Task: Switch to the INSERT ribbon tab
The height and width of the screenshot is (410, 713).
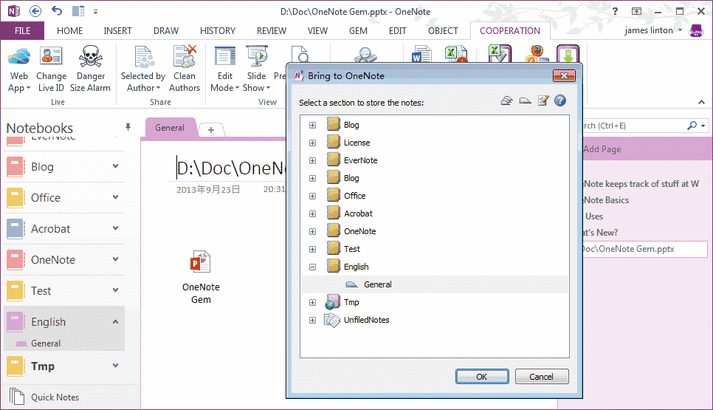Action: (117, 30)
